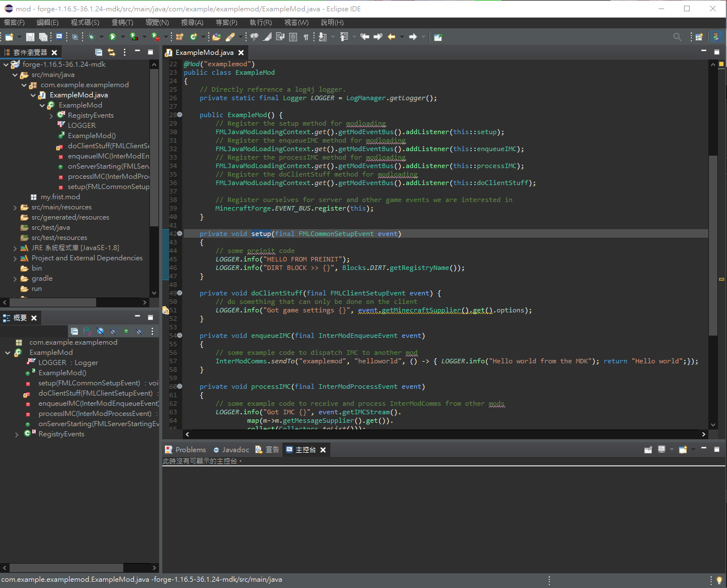Close the ExampleMod.java editor tab
Screen dimensions: 727x588
tap(241, 53)
